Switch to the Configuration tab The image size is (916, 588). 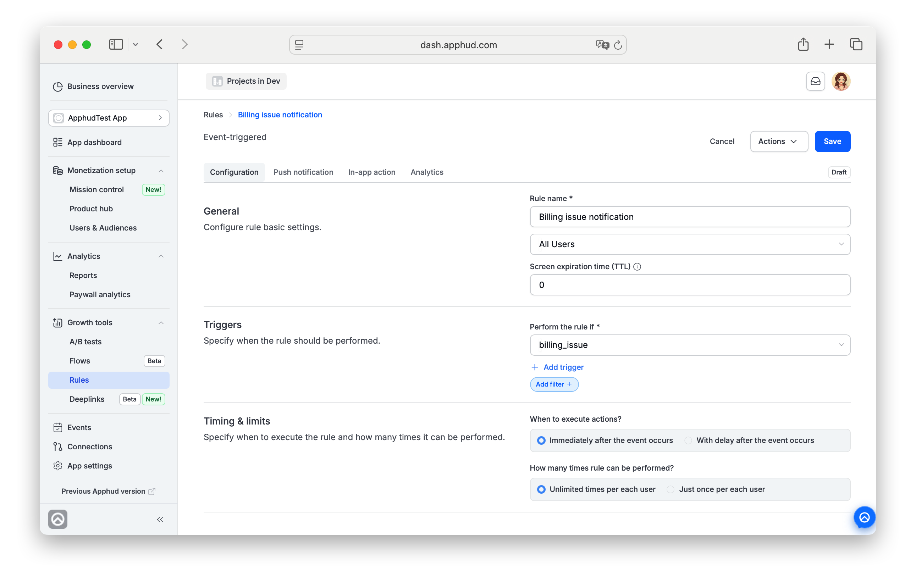pyautogui.click(x=234, y=173)
